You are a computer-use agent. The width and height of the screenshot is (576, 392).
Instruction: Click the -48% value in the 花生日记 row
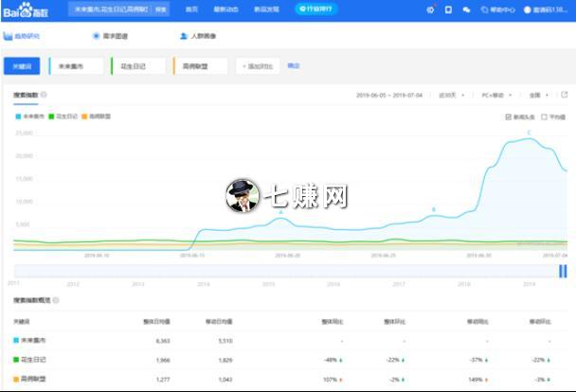[331, 360]
